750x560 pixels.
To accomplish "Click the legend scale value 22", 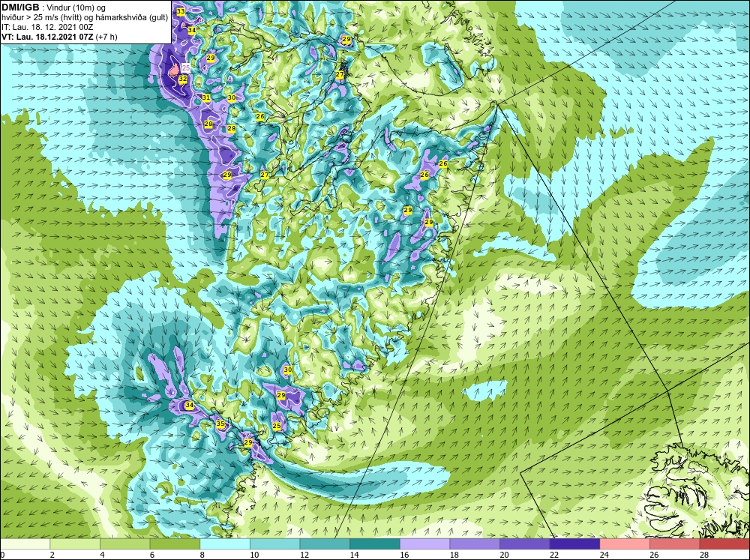I will point(554,555).
